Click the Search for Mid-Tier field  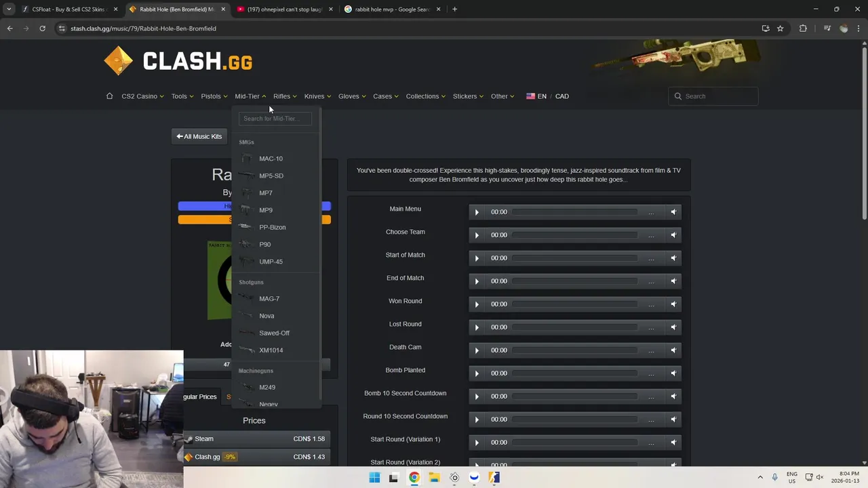point(275,119)
